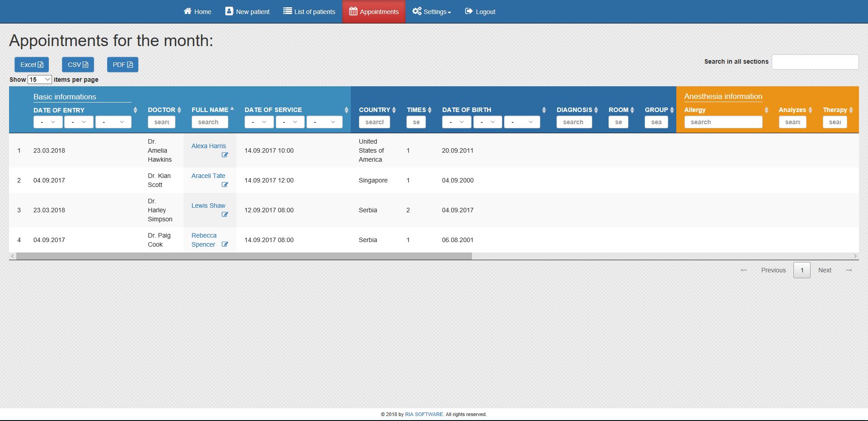Click edit icon next to Lewis Shaw
Image resolution: width=868 pixels, height=421 pixels.
pyautogui.click(x=225, y=215)
